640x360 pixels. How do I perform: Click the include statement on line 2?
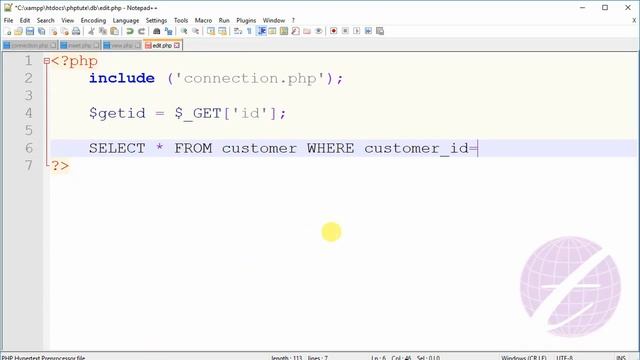click(216, 78)
